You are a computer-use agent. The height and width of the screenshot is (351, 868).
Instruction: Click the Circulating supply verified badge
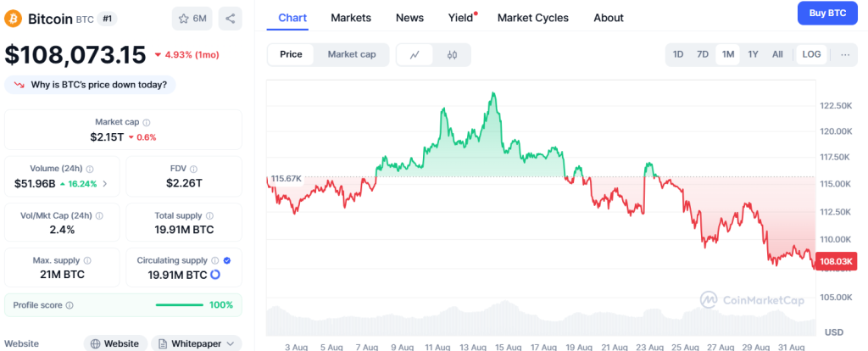[x=226, y=260]
